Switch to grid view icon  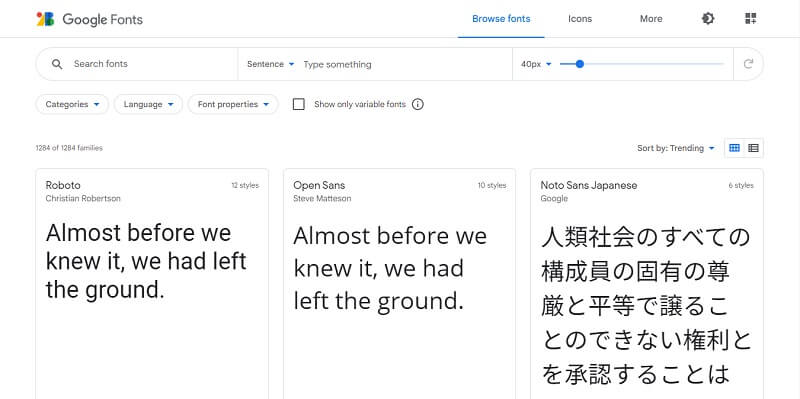pyautogui.click(x=734, y=148)
